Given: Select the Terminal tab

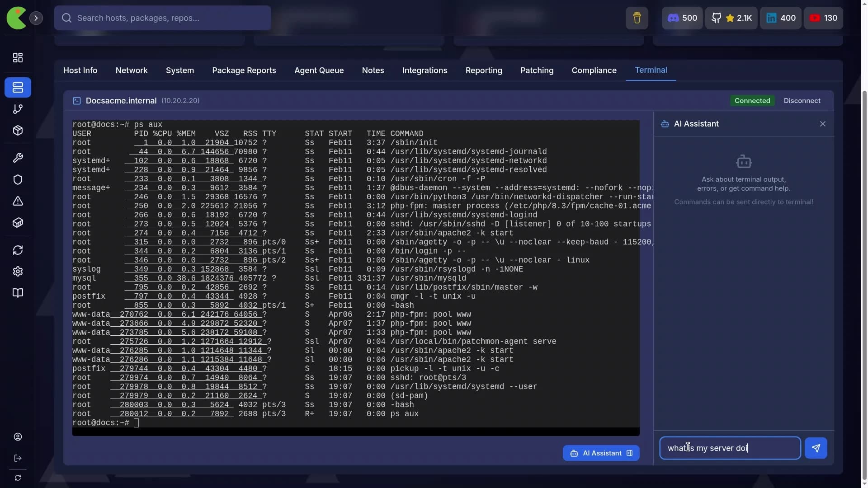Looking at the screenshot, I should point(651,70).
